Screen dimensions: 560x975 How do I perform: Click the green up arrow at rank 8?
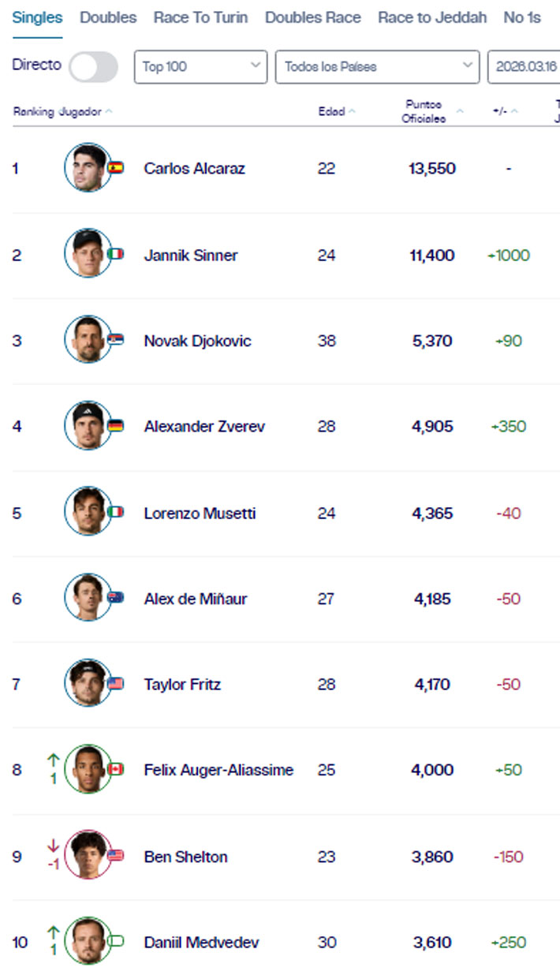54,760
